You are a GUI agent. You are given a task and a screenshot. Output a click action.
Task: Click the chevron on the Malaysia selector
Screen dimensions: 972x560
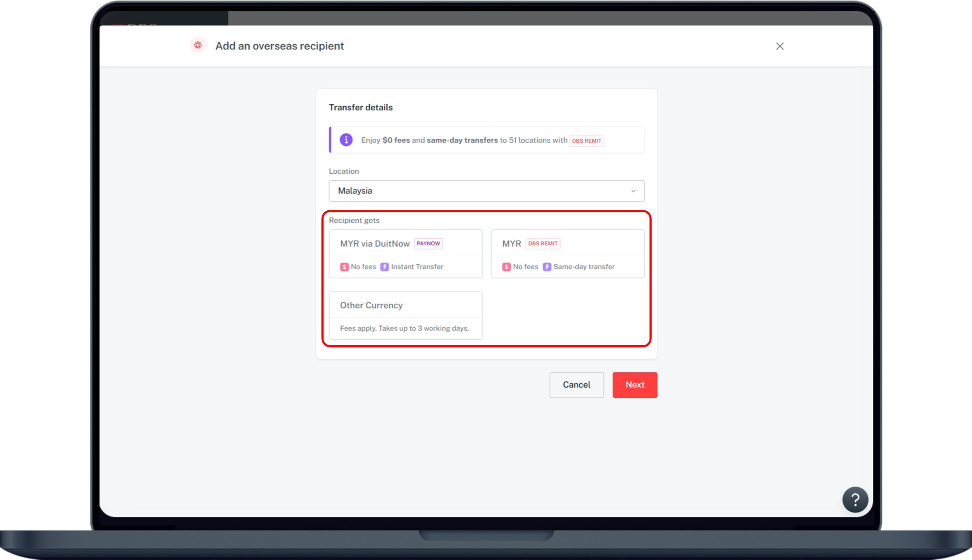[x=633, y=191]
